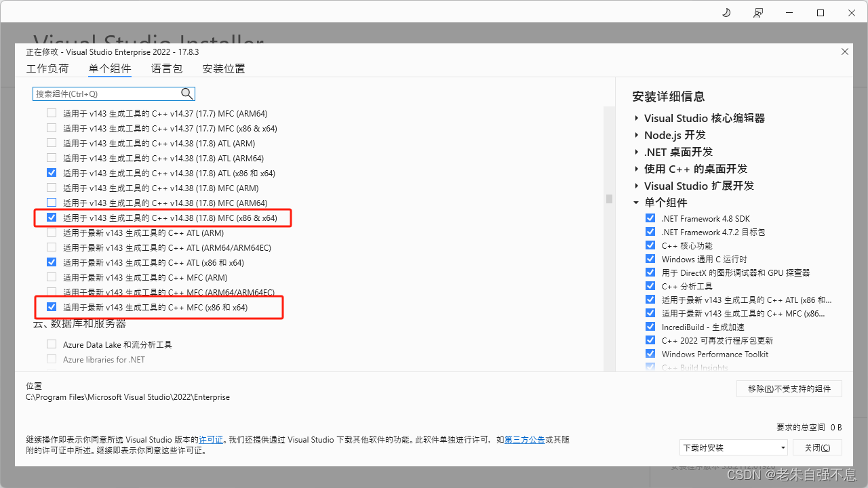Uncheck Windows Performance Toolkit
The height and width of the screenshot is (488, 868).
pyautogui.click(x=651, y=354)
